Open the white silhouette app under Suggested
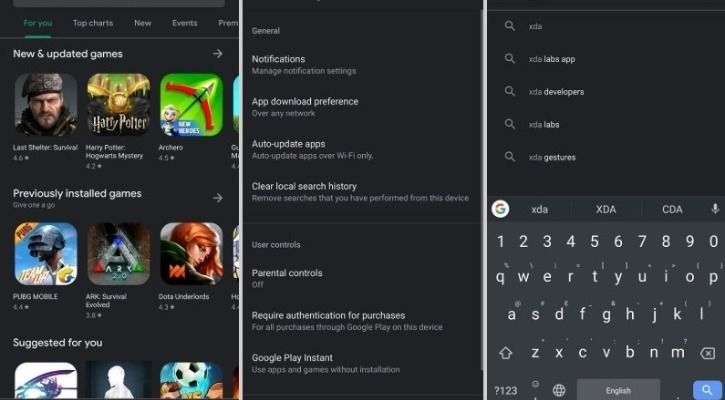The height and width of the screenshot is (400, 725). pyautogui.click(x=118, y=380)
